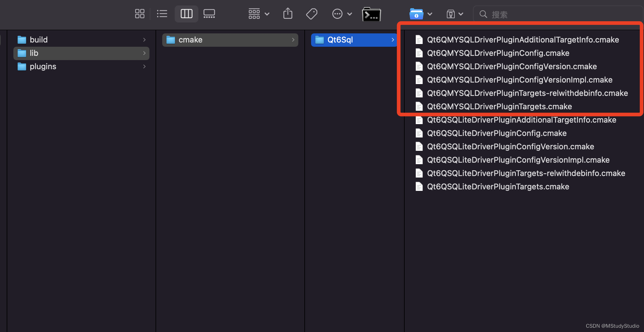
Task: Click the Share toolbar icon
Action: 288,14
